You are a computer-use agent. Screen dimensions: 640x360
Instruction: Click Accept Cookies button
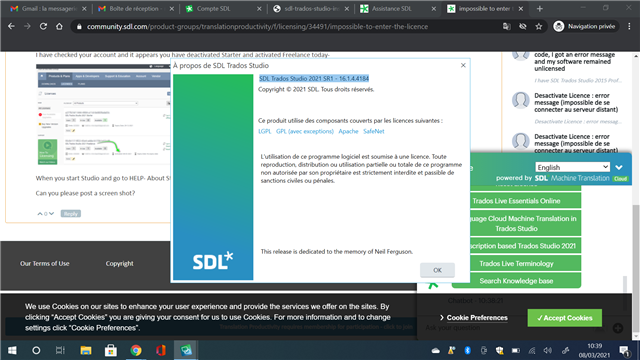point(564,318)
